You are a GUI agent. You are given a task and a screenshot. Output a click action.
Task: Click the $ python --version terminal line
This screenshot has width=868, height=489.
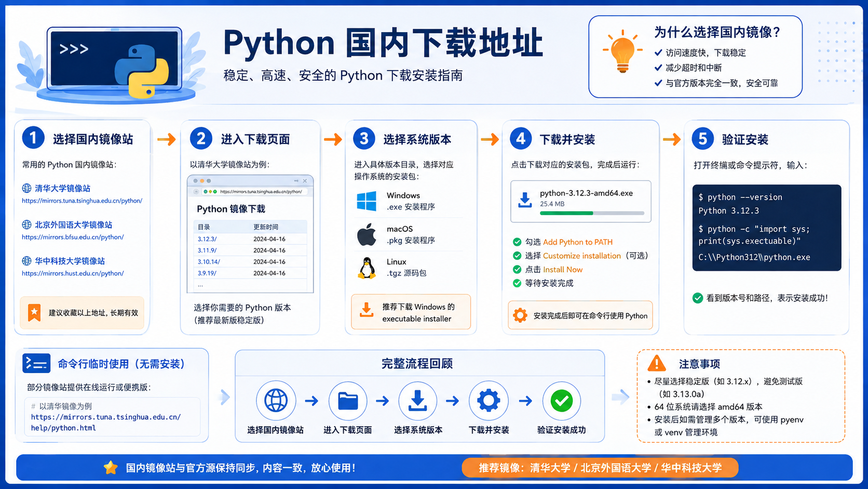pyautogui.click(x=740, y=197)
